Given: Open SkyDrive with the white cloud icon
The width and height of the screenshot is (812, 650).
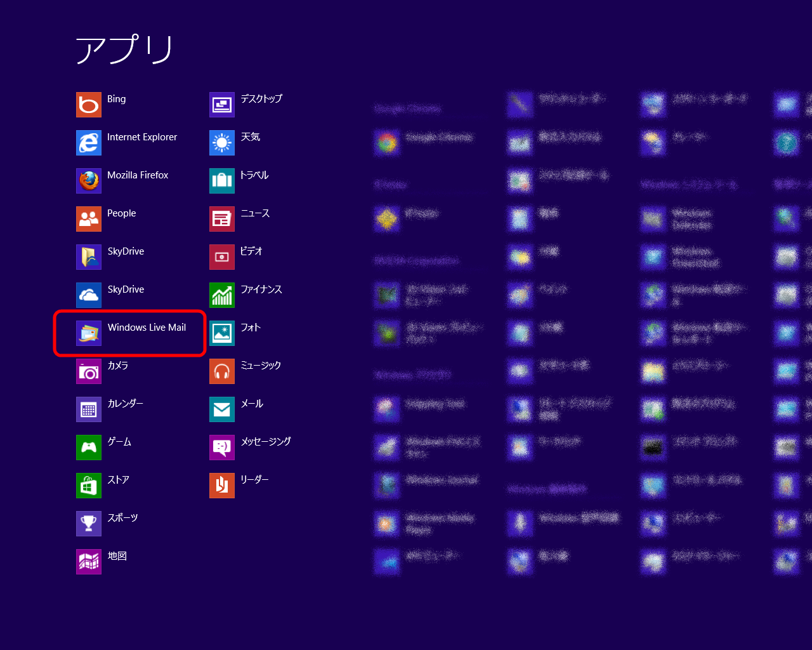Looking at the screenshot, I should click(x=89, y=295).
